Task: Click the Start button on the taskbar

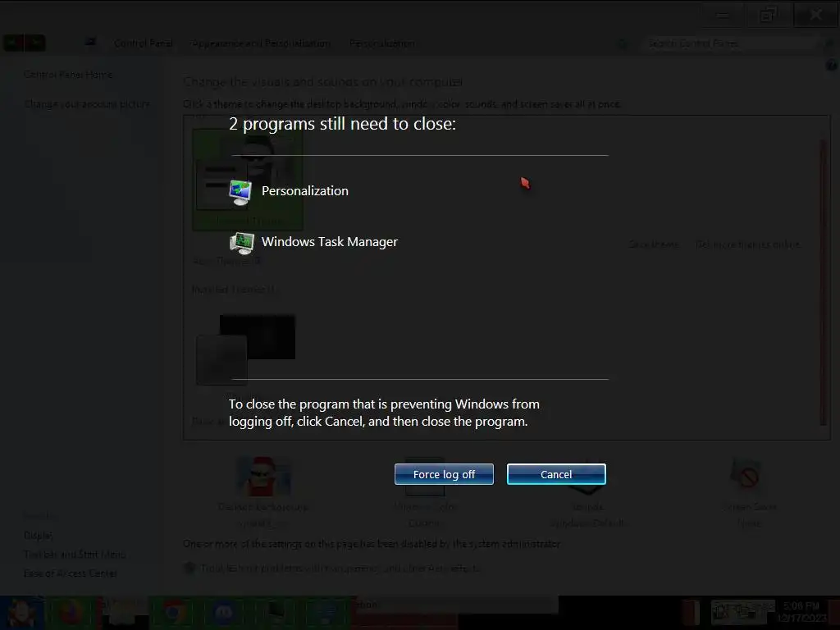Action: click(21, 612)
